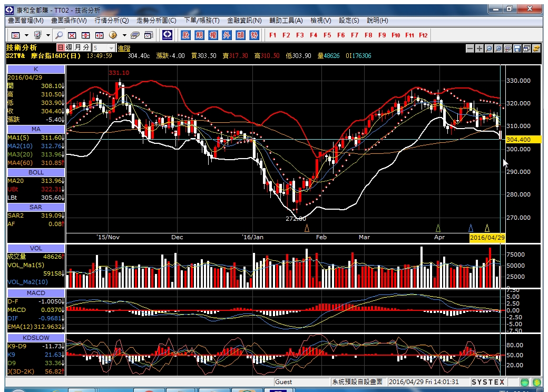Open 金融資訊(N) menu
The width and height of the screenshot is (548, 392).
coord(244,21)
